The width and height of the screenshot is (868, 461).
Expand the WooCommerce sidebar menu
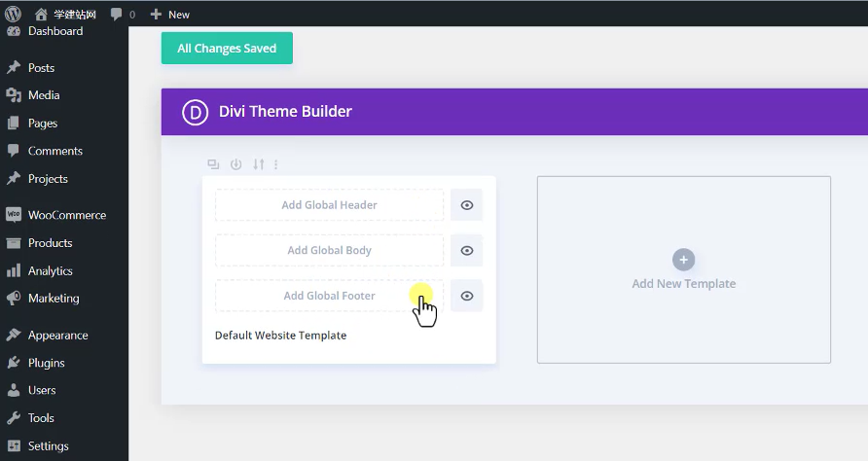click(66, 215)
